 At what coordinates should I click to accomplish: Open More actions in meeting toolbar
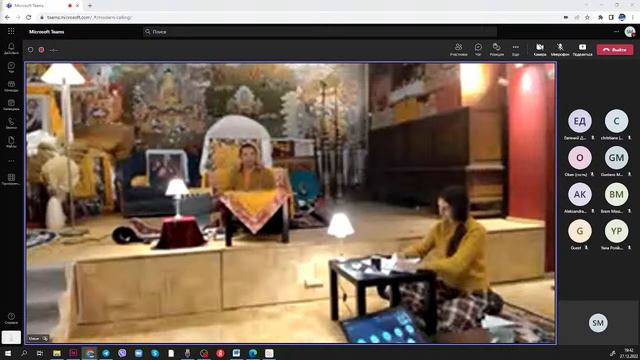(x=516, y=49)
